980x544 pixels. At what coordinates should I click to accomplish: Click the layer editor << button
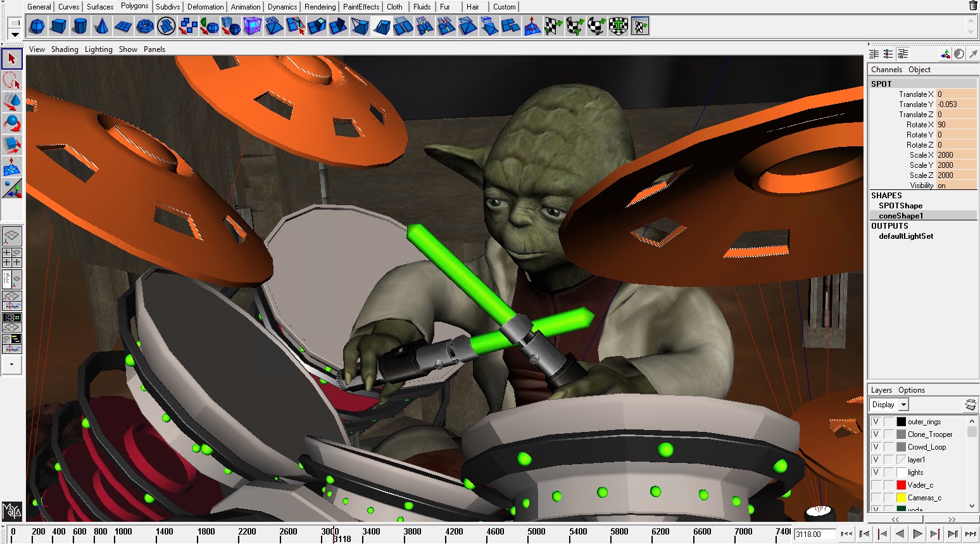click(x=895, y=519)
